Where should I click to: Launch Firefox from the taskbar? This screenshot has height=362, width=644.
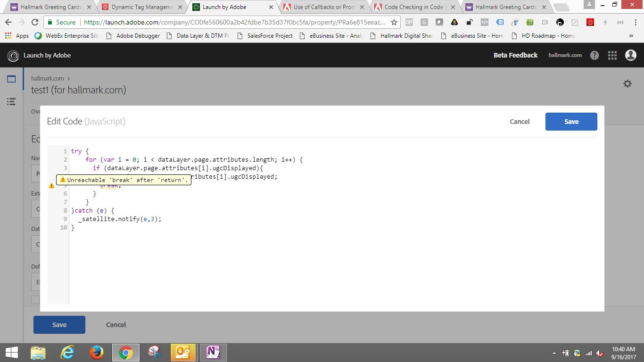[97, 353]
